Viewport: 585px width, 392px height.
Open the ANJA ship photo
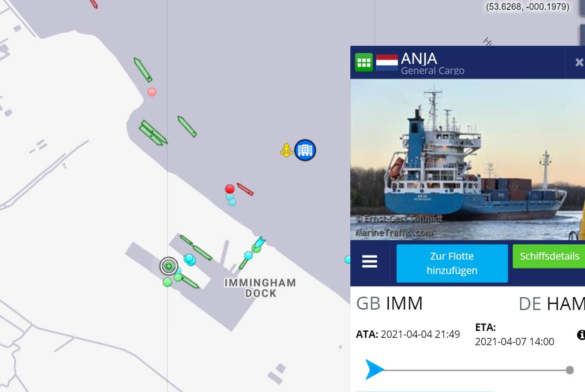coord(467,160)
